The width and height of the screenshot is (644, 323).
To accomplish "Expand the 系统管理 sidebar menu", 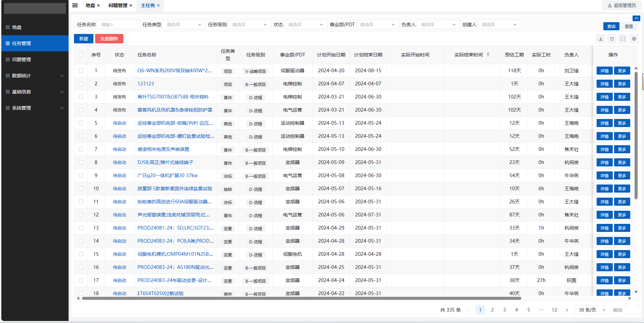I will [x=35, y=108].
